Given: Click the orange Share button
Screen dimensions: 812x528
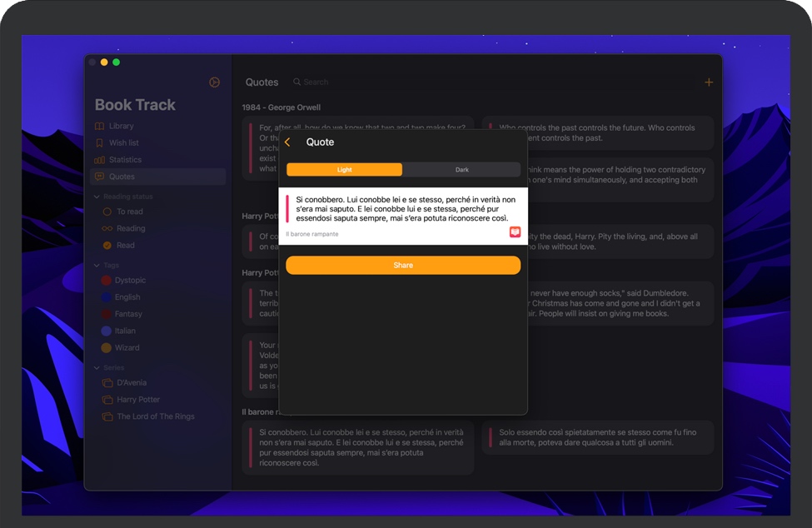Looking at the screenshot, I should (x=403, y=265).
